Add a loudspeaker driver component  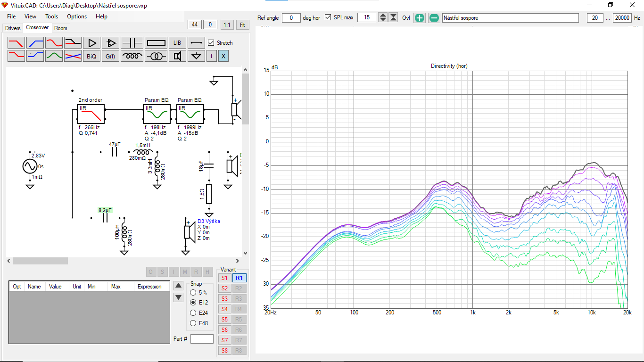tap(177, 56)
